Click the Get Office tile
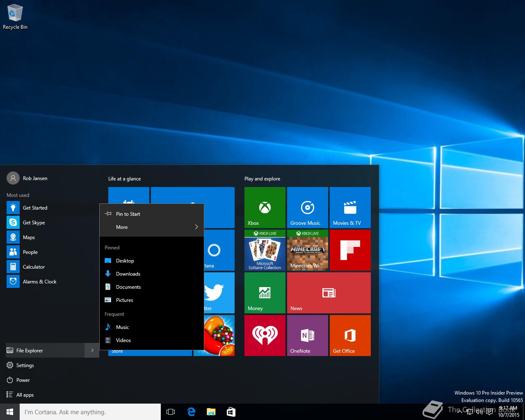The width and height of the screenshot is (525, 420). tap(350, 336)
